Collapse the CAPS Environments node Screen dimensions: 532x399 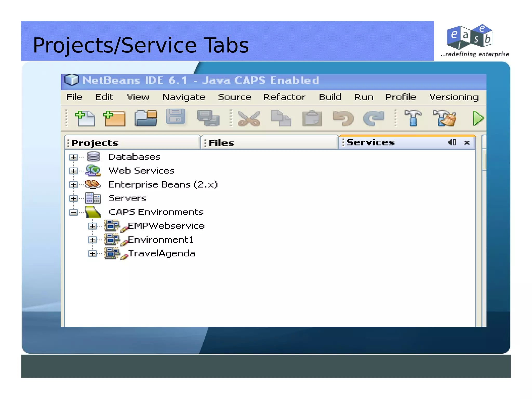pos(74,212)
